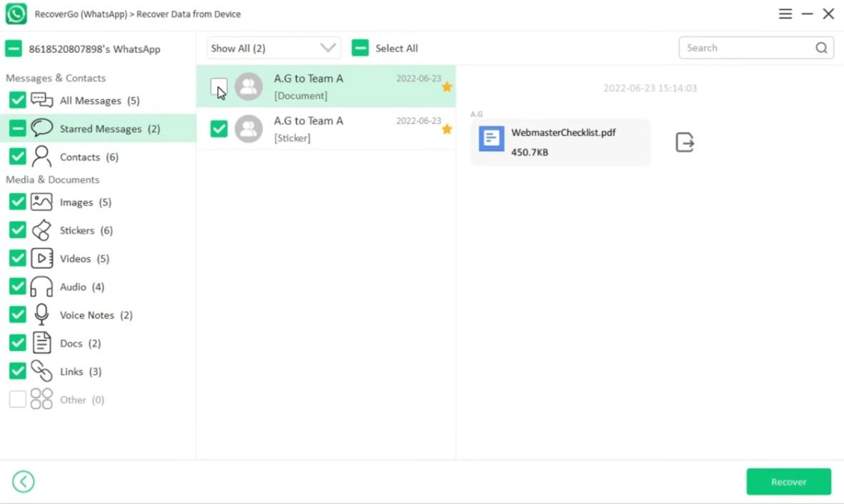This screenshot has width=844, height=504.
Task: Click the Videos play icon
Action: [41, 258]
